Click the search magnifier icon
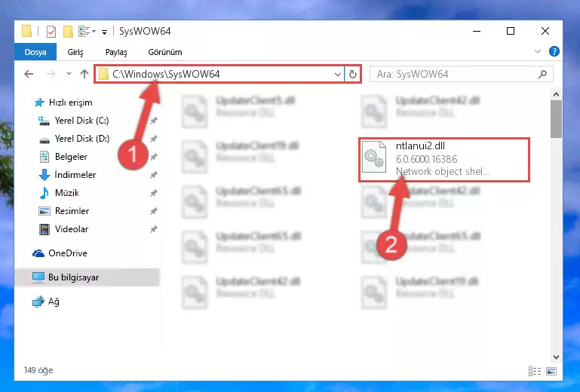Viewport: 580px width, 392px height. tap(542, 75)
